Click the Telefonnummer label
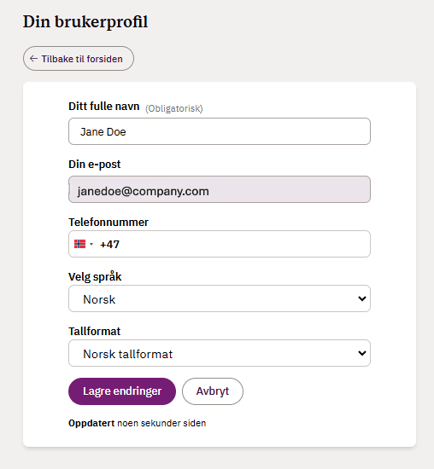The image size is (434, 469). (108, 222)
